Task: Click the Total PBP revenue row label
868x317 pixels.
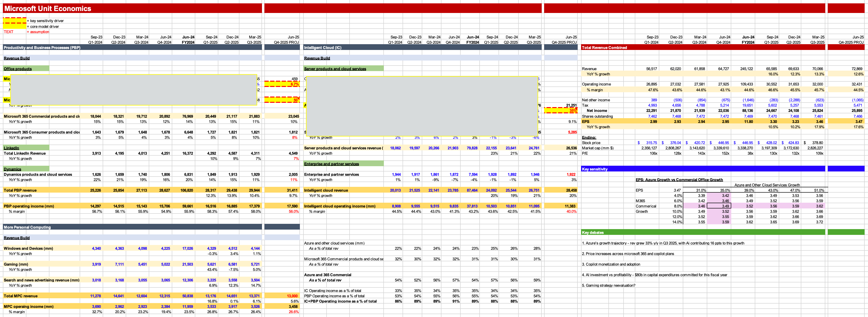Action: [20, 190]
